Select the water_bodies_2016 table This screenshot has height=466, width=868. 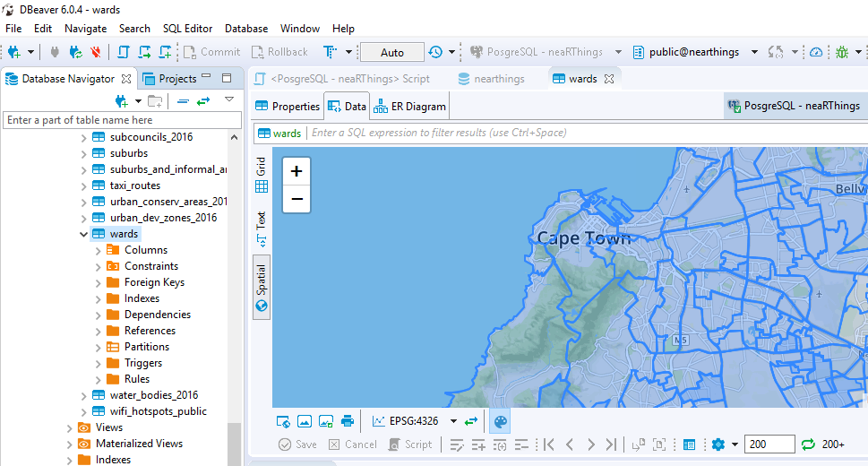click(x=154, y=395)
